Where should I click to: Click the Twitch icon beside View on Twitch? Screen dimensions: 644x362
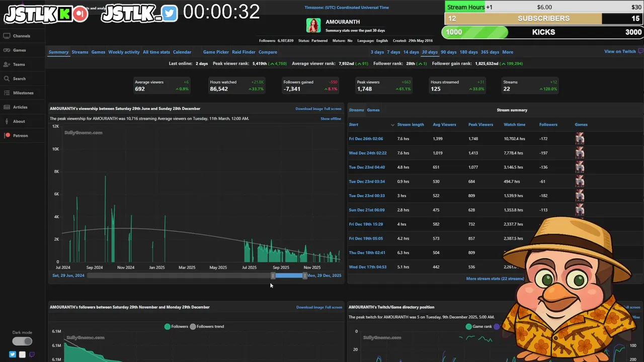tap(640, 51)
